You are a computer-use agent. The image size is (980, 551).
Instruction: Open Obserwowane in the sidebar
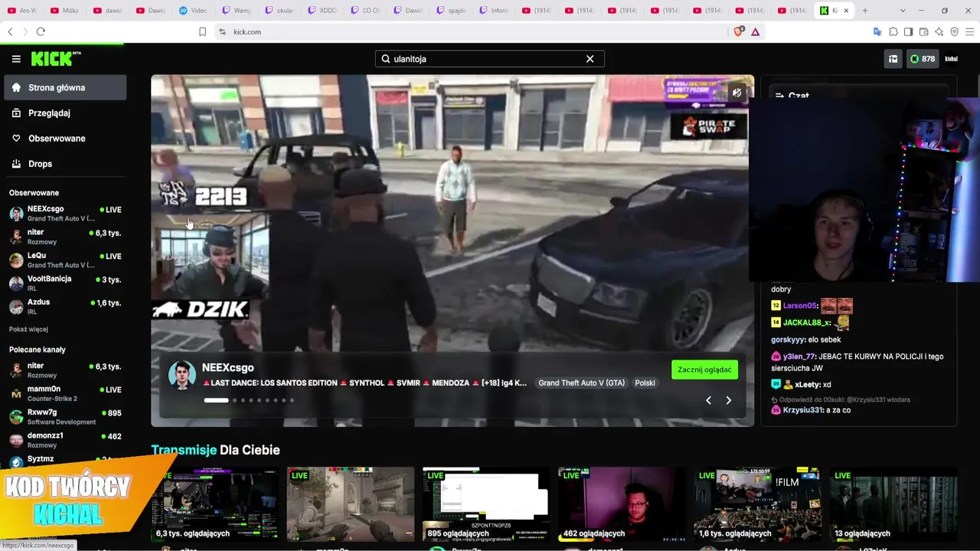pyautogui.click(x=65, y=139)
